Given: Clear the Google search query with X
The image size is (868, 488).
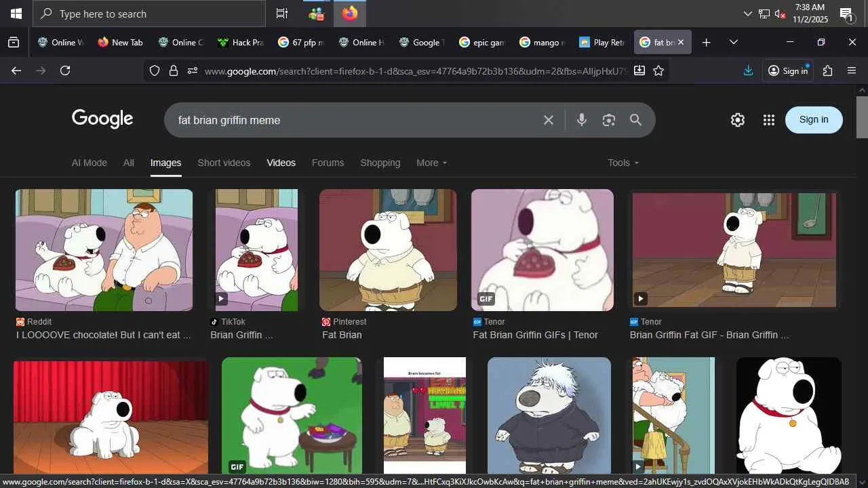Looking at the screenshot, I should 549,120.
